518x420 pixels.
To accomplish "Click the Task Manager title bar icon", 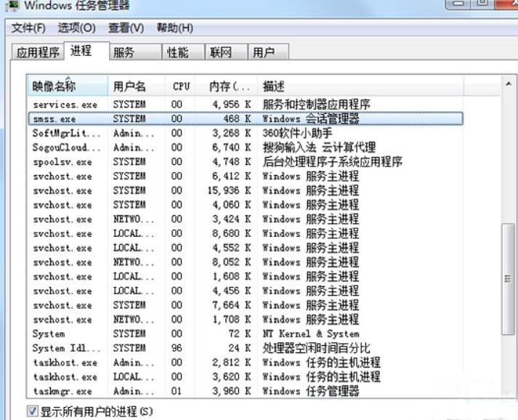I will (x=12, y=6).
